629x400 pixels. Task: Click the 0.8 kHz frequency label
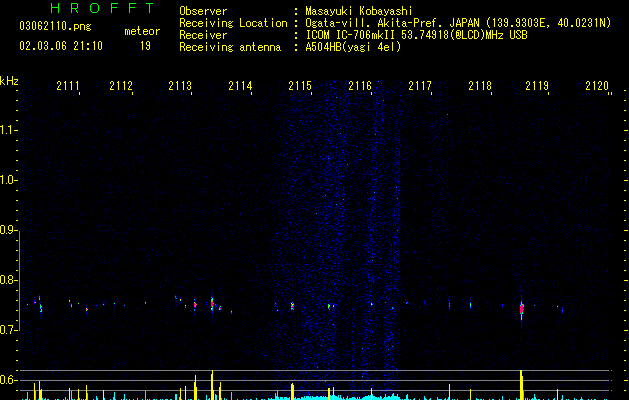(x=7, y=280)
